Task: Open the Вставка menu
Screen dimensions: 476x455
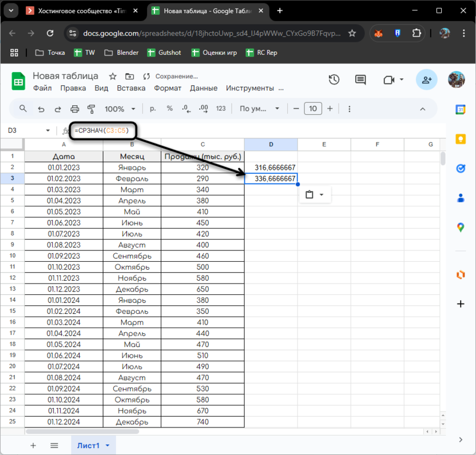Action: [131, 88]
